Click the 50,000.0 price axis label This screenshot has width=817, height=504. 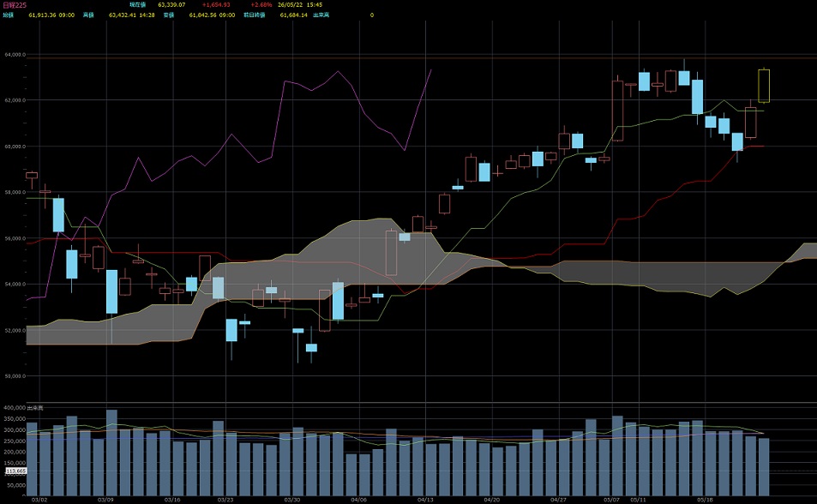coord(15,375)
